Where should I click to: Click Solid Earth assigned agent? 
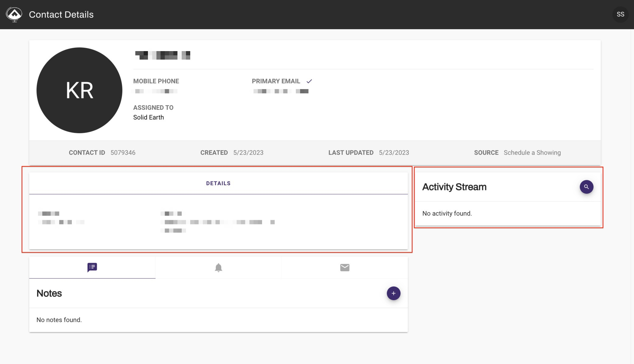149,117
